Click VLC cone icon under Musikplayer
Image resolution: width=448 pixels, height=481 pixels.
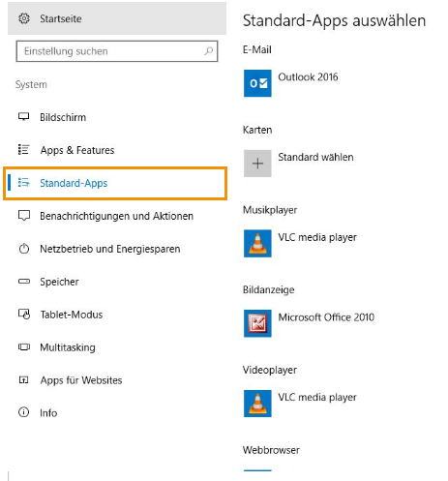point(257,243)
